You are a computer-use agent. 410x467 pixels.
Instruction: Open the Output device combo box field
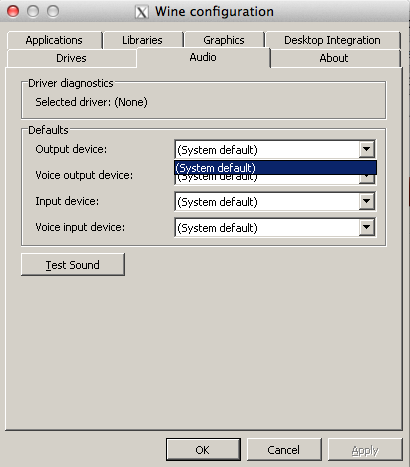pyautogui.click(x=275, y=149)
